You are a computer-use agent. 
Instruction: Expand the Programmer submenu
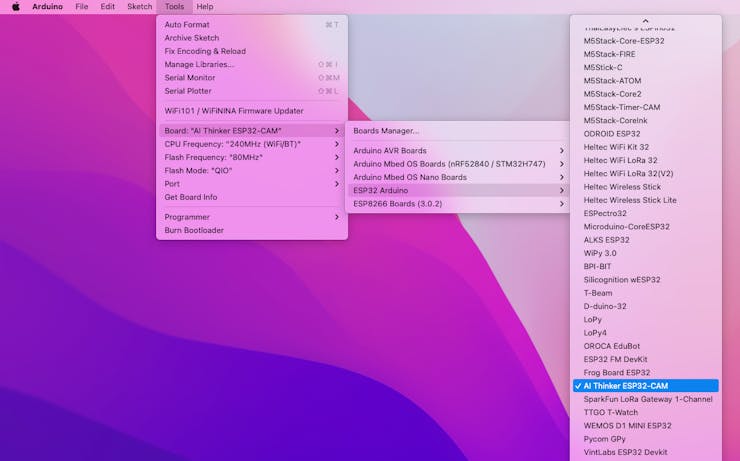[252, 217]
